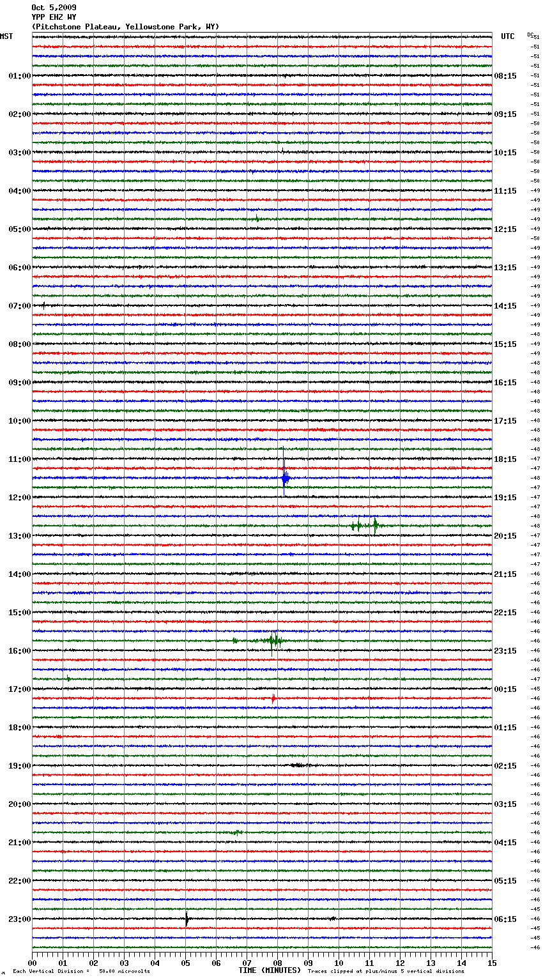The width and height of the screenshot is (543, 980).
Task: Select the 05:00 MST time label
Action: tap(19, 229)
